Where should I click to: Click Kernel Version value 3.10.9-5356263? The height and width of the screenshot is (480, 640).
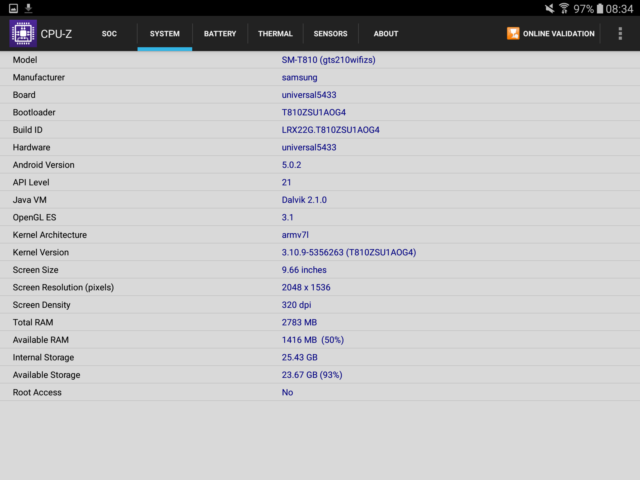point(313,253)
